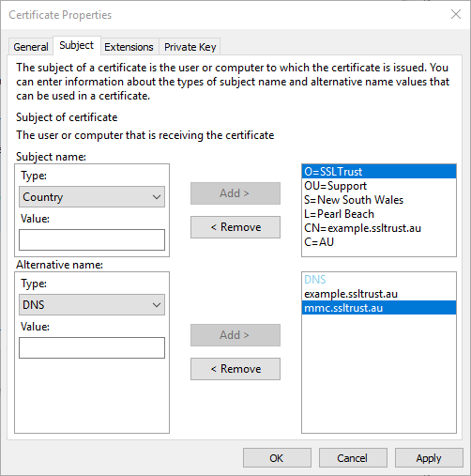Click the Alternative name Value input field
This screenshot has height=476, width=471.
click(92, 348)
